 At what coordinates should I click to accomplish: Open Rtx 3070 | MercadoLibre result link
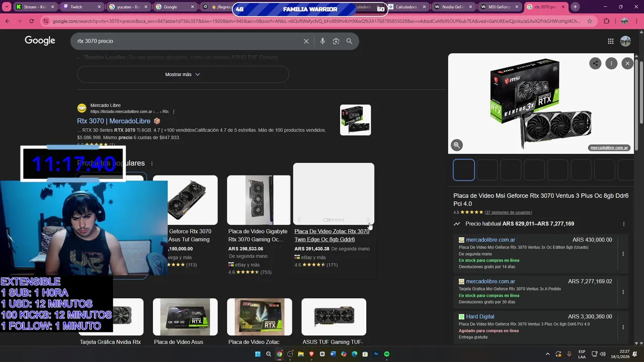[x=114, y=121]
